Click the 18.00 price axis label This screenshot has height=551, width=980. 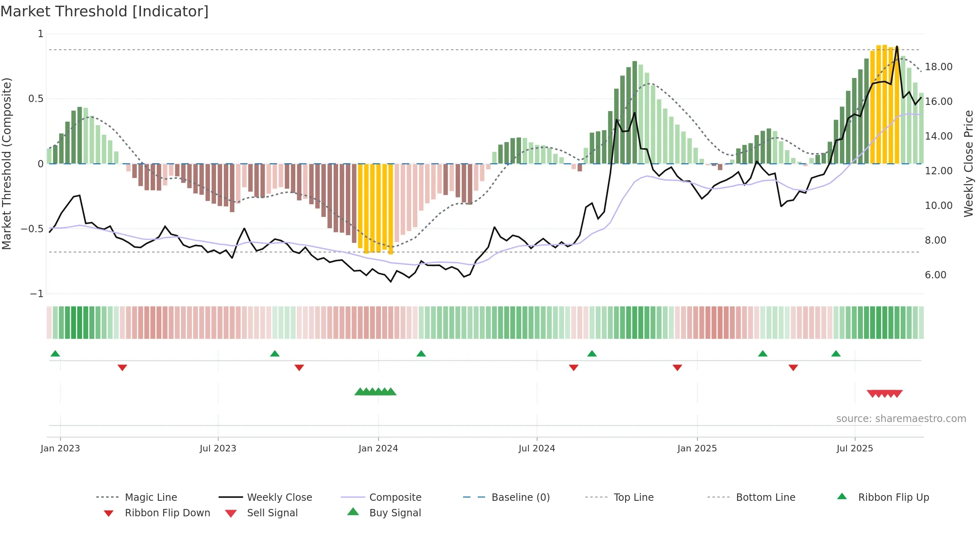pyautogui.click(x=939, y=67)
